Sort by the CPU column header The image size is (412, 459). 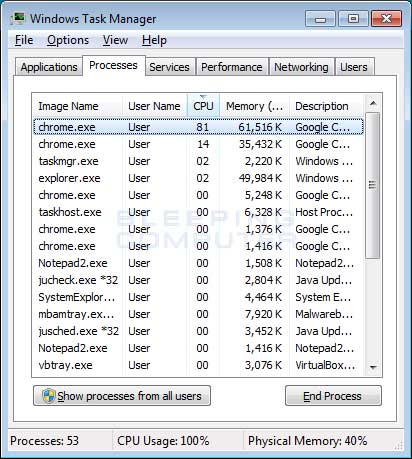tap(203, 106)
